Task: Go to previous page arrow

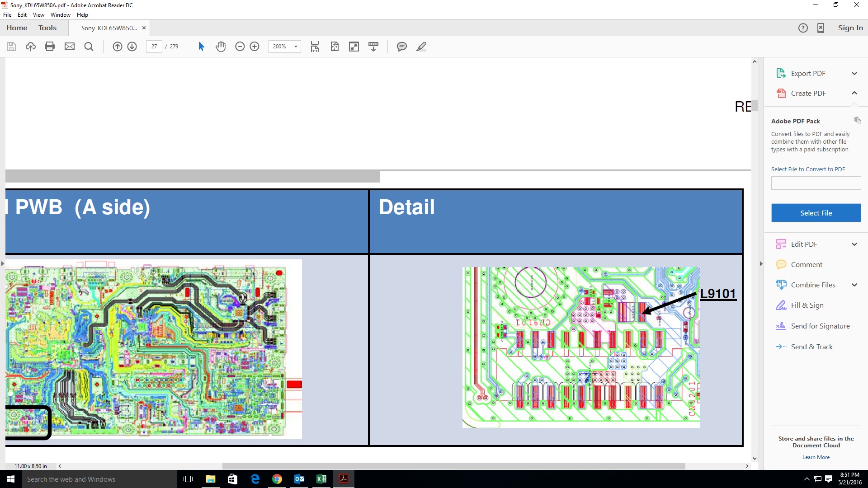Action: (117, 47)
